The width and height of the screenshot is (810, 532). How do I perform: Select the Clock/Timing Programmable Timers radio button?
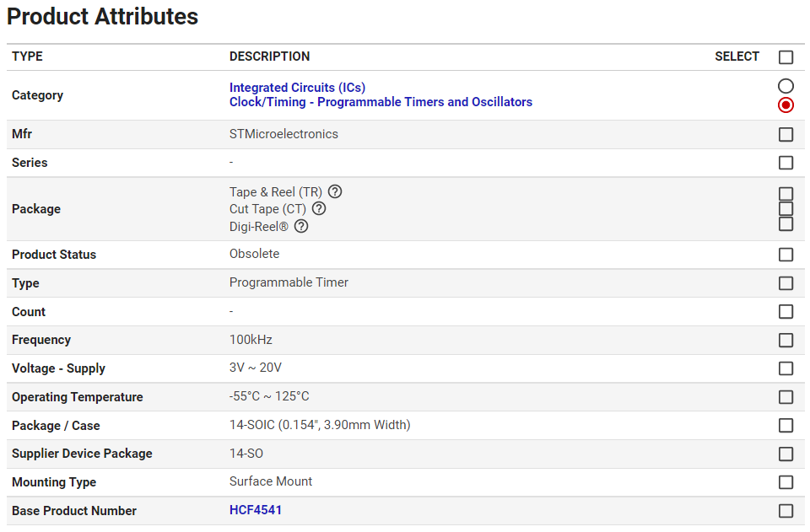pos(786,105)
